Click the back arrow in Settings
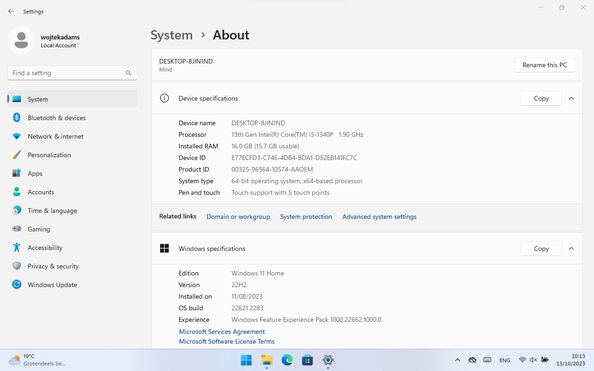 pos(11,11)
